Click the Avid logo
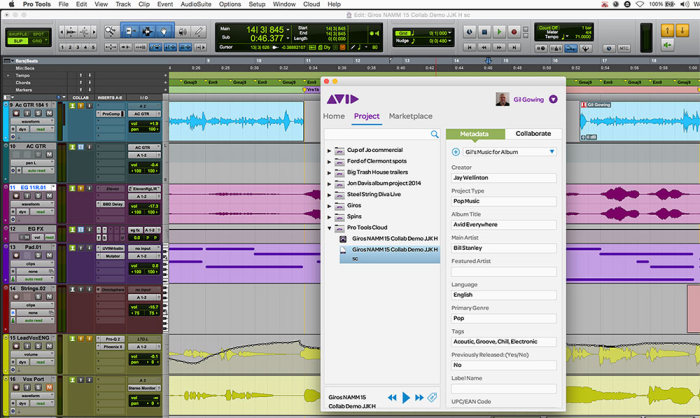Image resolution: width=700 pixels, height=418 pixels. pyautogui.click(x=342, y=99)
